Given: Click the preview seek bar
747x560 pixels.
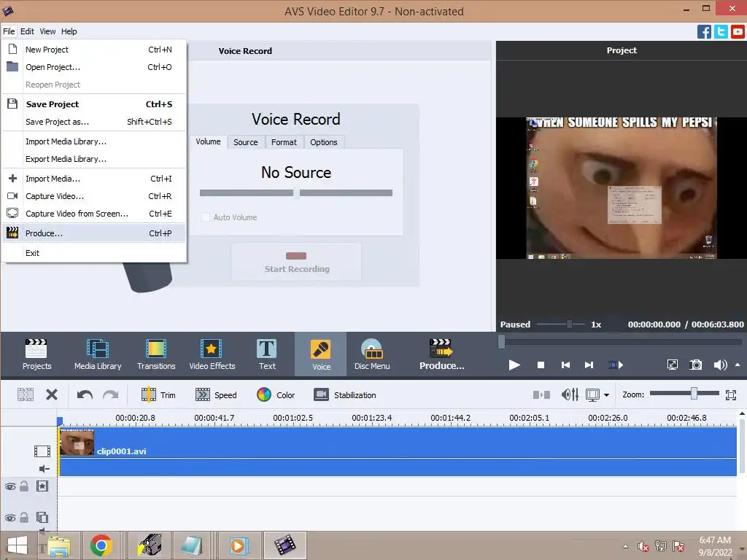Looking at the screenshot, I should 621,341.
